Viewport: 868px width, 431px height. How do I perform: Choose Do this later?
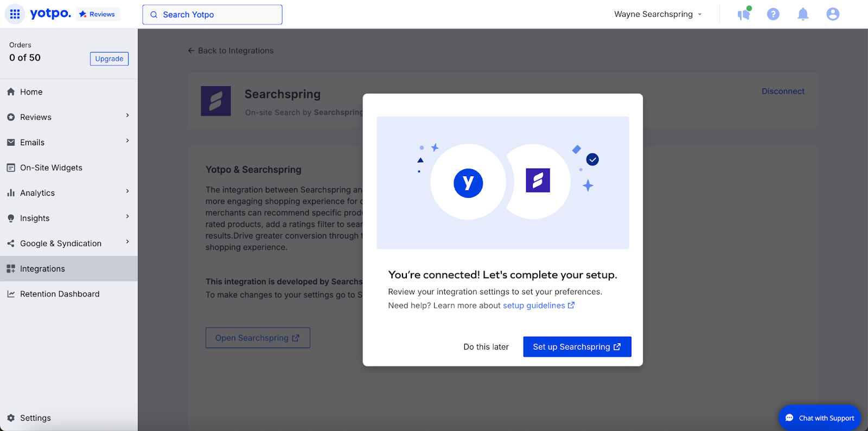point(486,347)
